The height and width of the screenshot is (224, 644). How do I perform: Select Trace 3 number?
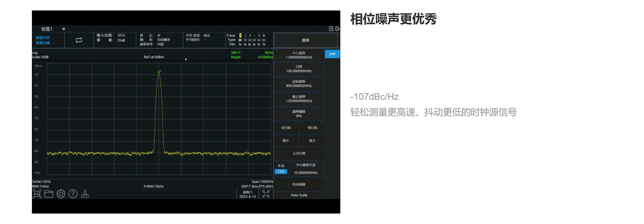coord(250,35)
